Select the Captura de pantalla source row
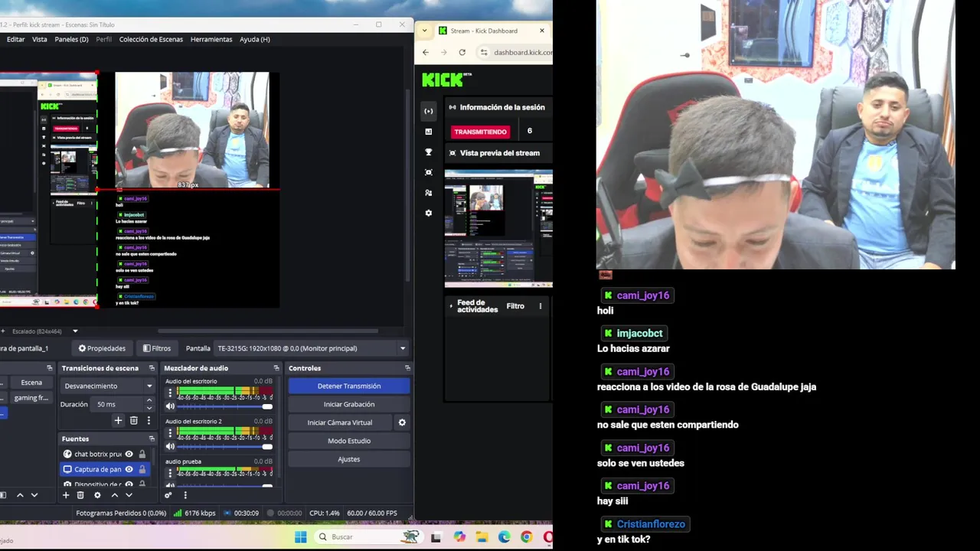The height and width of the screenshot is (551, 980). (x=105, y=469)
